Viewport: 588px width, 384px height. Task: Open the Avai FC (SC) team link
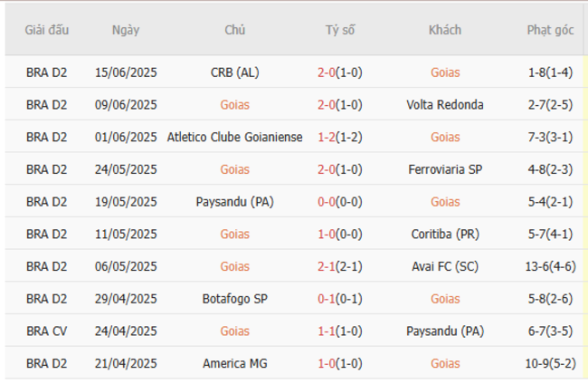tap(445, 267)
